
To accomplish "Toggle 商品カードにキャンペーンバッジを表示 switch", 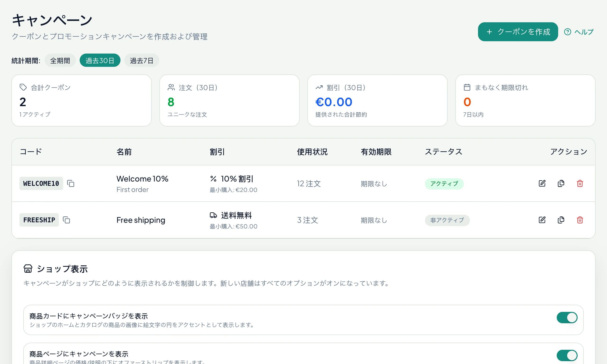I will [x=567, y=318].
